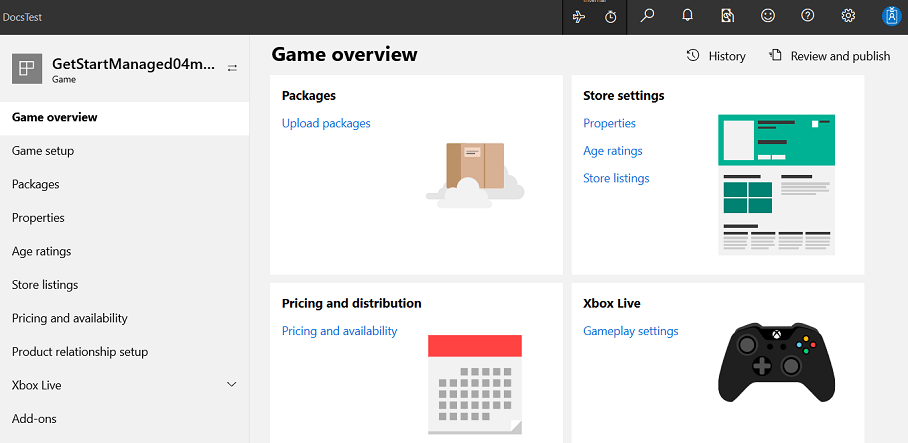Open notifications bell icon
The width and height of the screenshot is (908, 443).
(687, 16)
